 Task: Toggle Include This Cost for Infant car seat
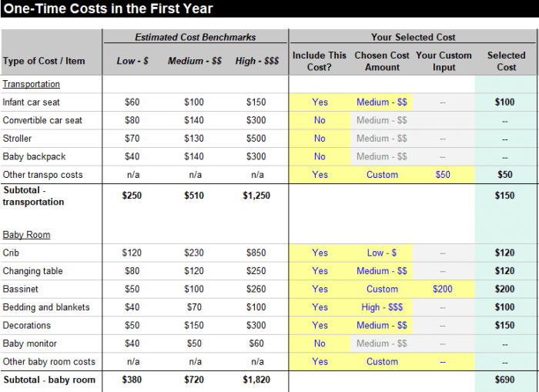click(x=320, y=102)
